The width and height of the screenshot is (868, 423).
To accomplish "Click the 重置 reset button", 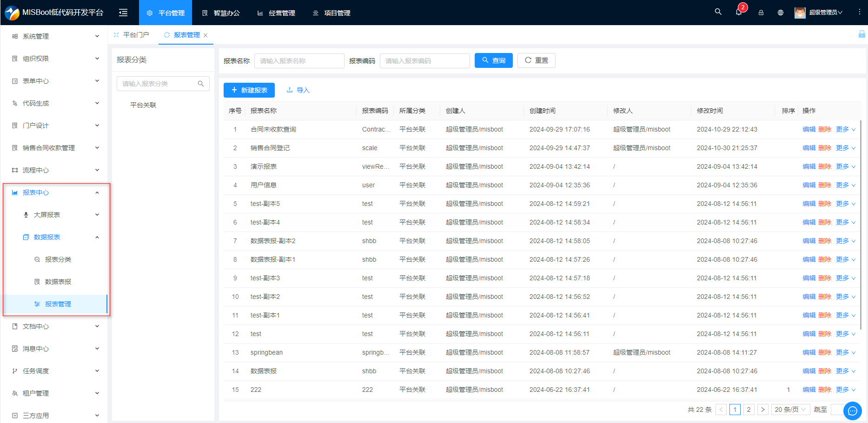I will pyautogui.click(x=537, y=60).
